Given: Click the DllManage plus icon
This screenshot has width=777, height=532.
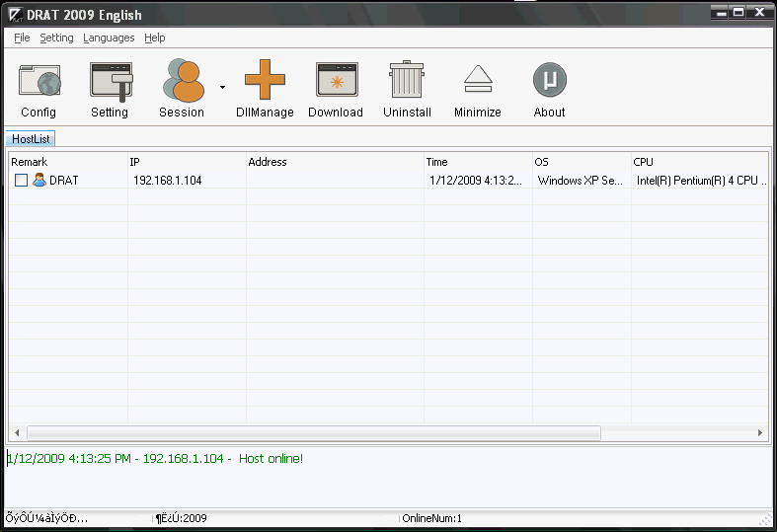Looking at the screenshot, I should click(x=265, y=81).
